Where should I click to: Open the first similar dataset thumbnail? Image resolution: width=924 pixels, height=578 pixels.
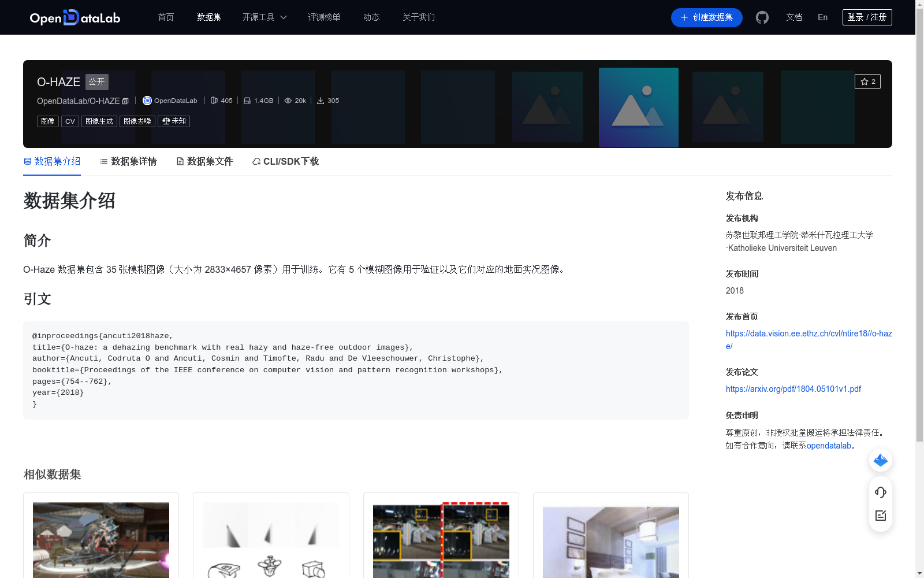click(101, 540)
